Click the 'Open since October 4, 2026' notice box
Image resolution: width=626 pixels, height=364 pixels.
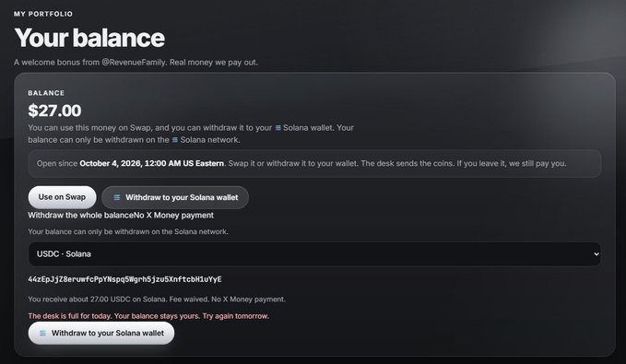click(x=314, y=164)
